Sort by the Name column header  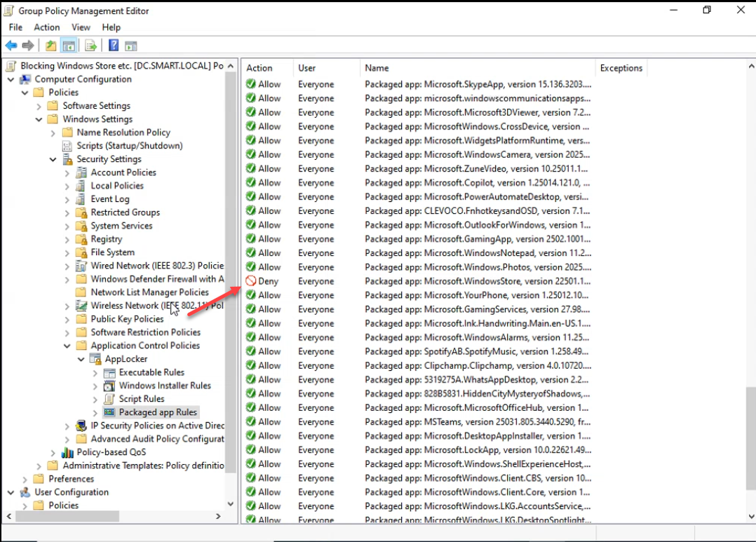(x=478, y=68)
